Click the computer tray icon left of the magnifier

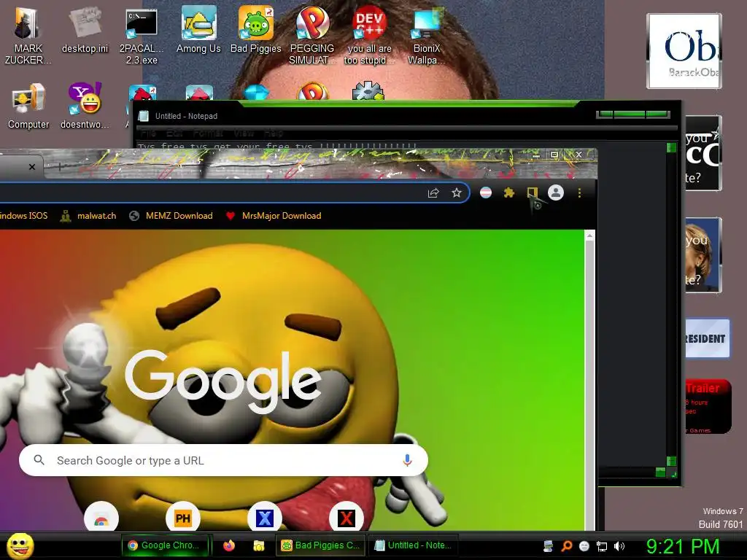[549, 546]
